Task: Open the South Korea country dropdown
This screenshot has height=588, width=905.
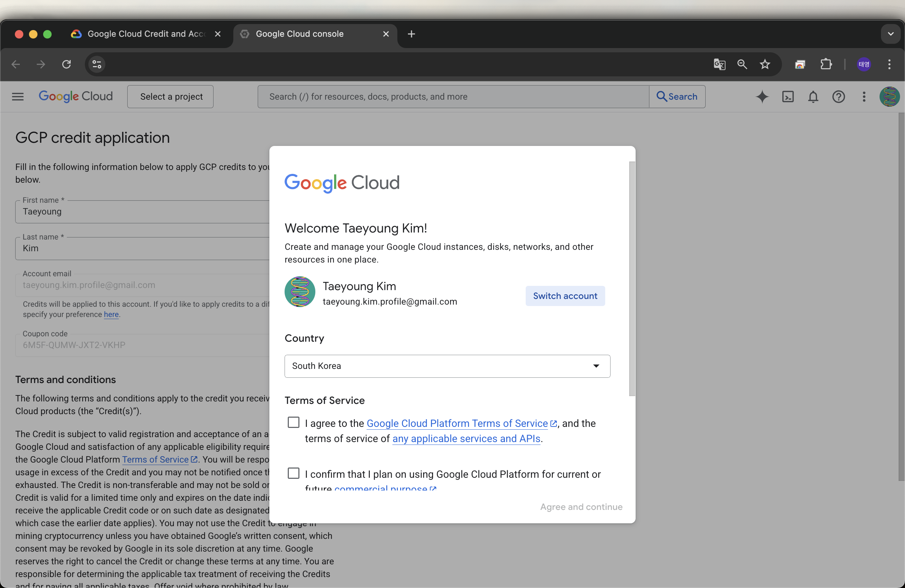Action: pyautogui.click(x=447, y=366)
